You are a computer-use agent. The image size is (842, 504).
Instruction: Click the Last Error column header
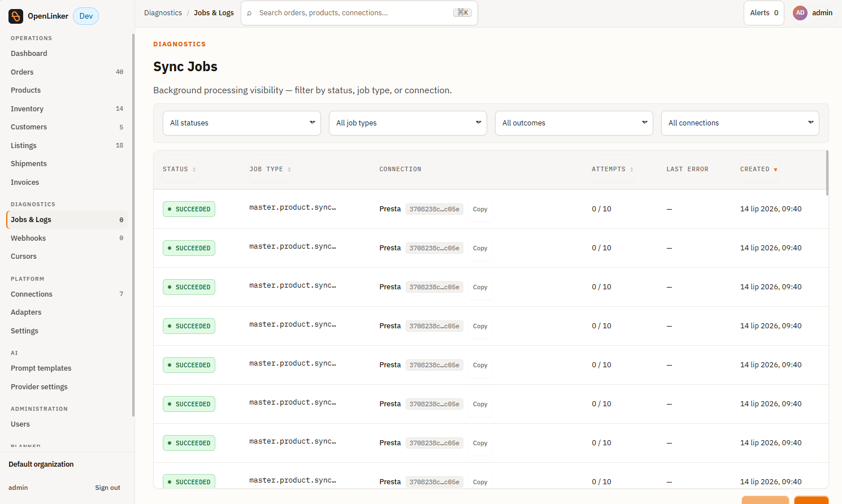coord(687,170)
